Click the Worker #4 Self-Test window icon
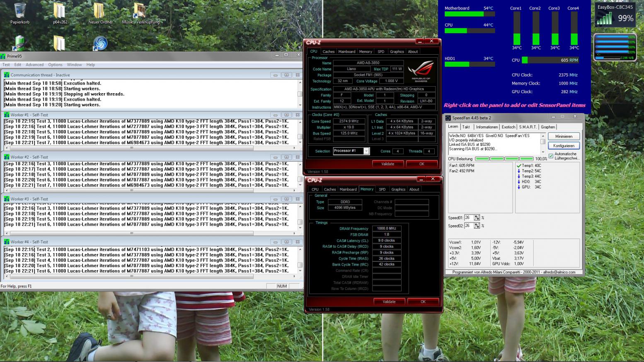644x362 pixels. 7,242
